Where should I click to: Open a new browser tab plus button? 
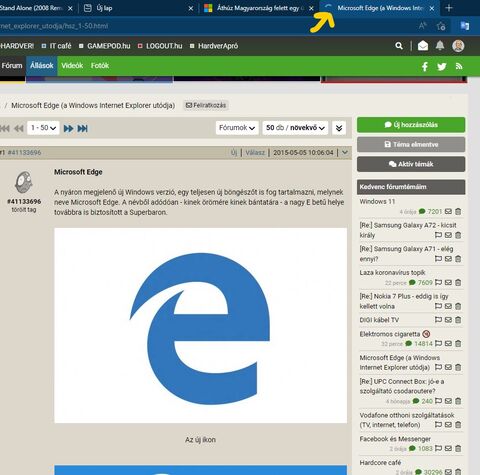(449, 8)
